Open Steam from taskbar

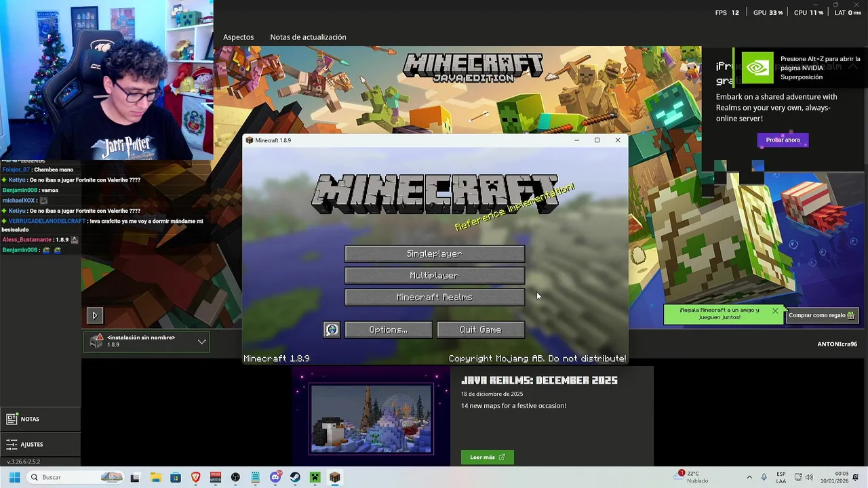295,477
